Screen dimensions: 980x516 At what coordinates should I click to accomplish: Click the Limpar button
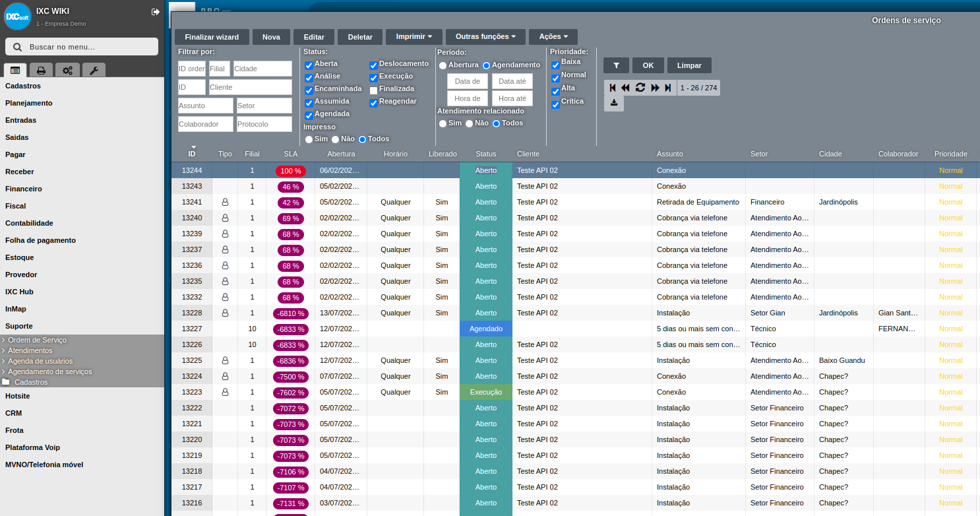point(689,65)
